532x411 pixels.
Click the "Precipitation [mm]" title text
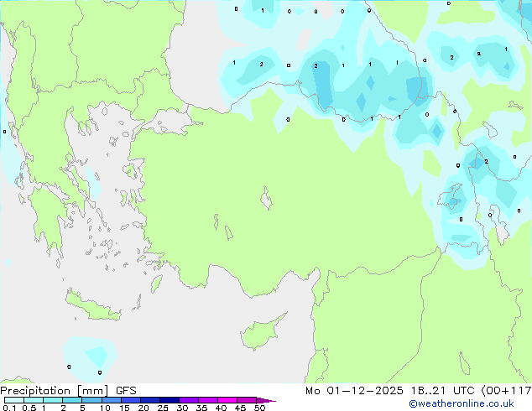[x=55, y=391]
